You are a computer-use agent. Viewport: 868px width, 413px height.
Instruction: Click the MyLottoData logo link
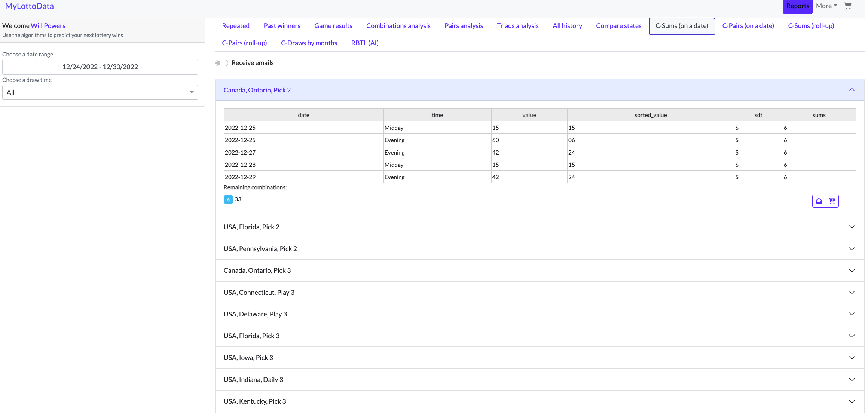pyautogui.click(x=30, y=6)
